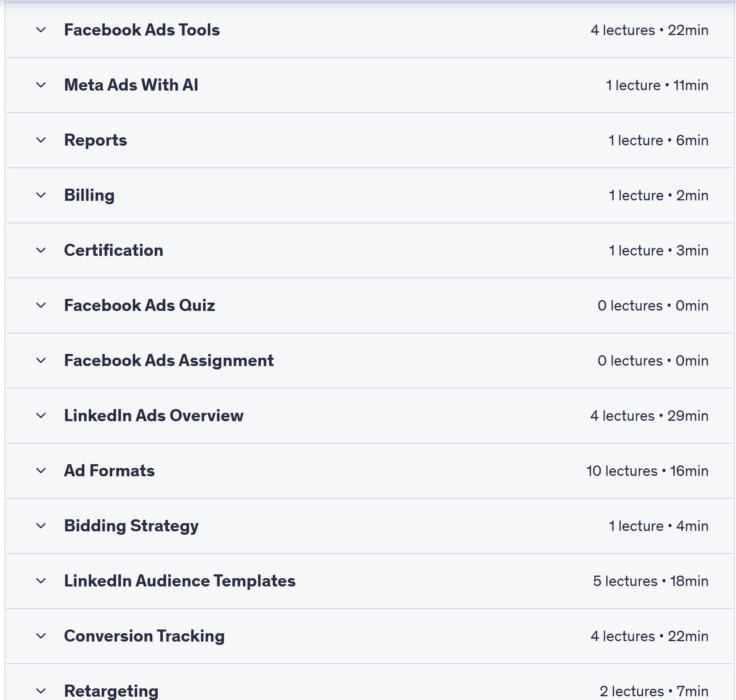The width and height of the screenshot is (736, 700).
Task: Expand the Retargeting section chevron
Action: click(41, 691)
